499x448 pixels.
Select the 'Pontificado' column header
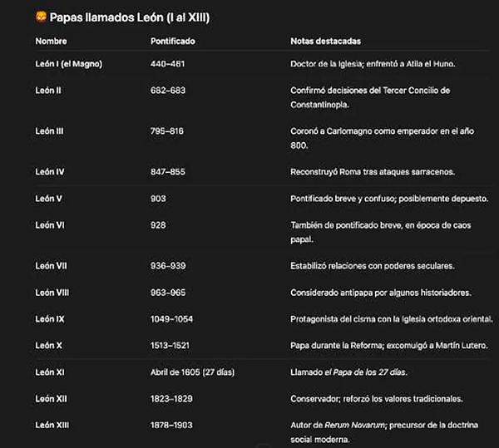pyautogui.click(x=173, y=41)
